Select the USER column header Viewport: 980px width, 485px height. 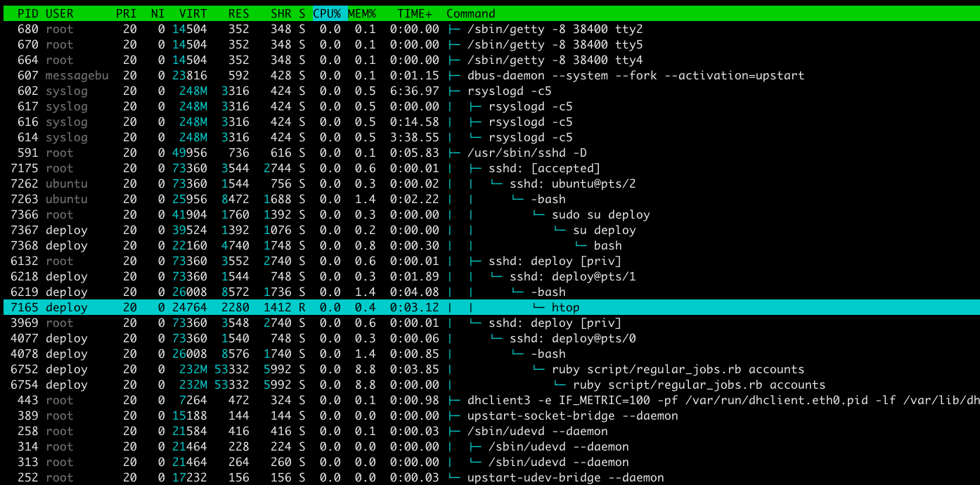click(x=59, y=13)
